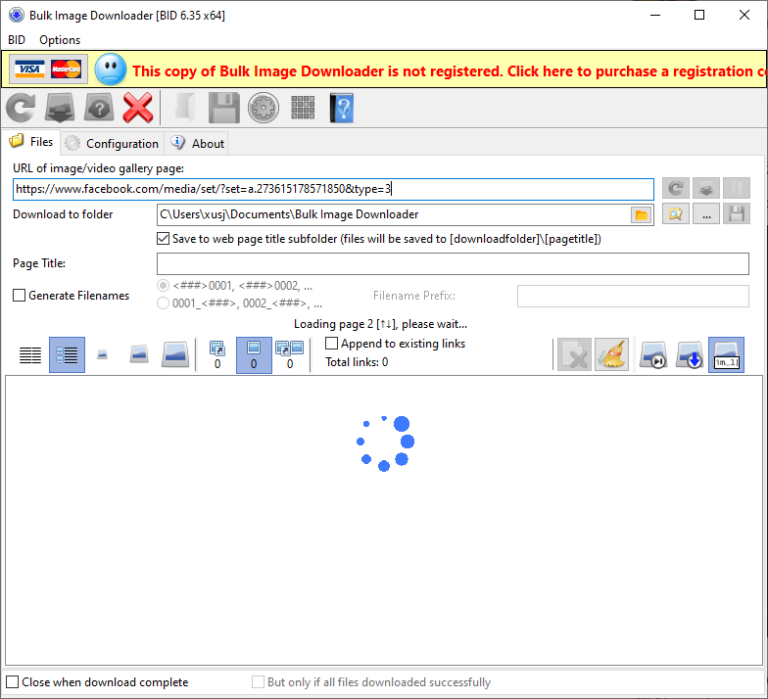Click the red X cancel icon in toolbar
The width and height of the screenshot is (768, 699).
pyautogui.click(x=137, y=107)
